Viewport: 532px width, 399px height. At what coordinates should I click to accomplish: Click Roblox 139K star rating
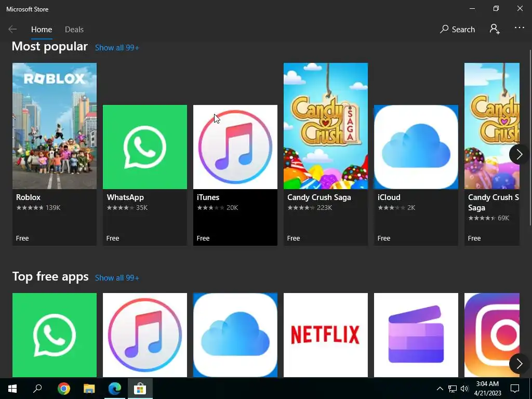(x=38, y=208)
